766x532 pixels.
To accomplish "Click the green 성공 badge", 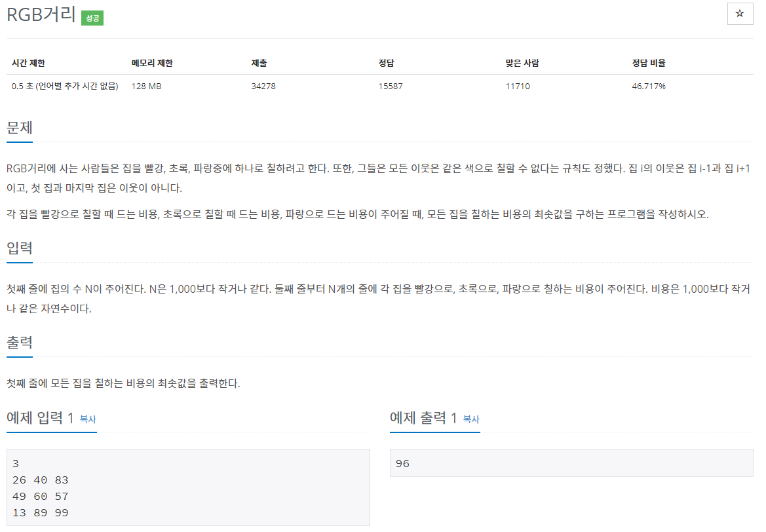I will (92, 18).
